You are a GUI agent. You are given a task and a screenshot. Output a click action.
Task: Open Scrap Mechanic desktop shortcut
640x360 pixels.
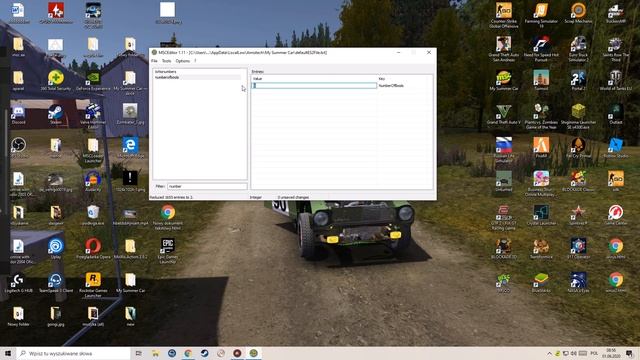tap(578, 13)
